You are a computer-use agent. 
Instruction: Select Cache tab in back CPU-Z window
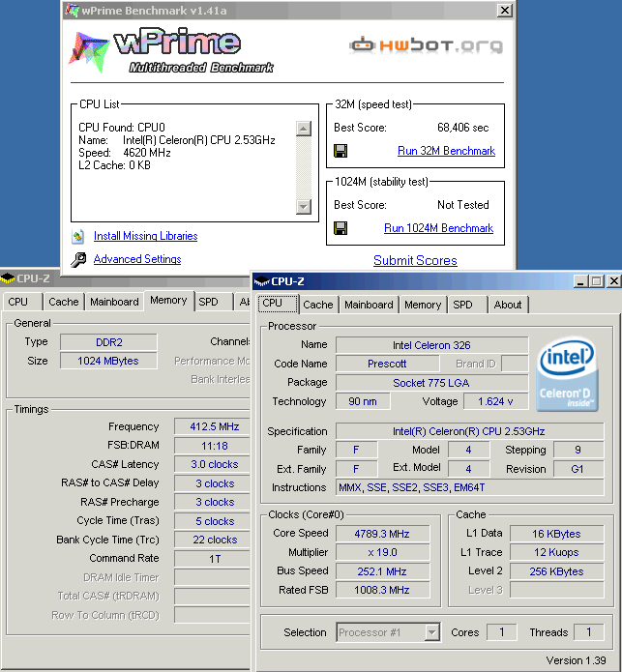pyautogui.click(x=64, y=302)
